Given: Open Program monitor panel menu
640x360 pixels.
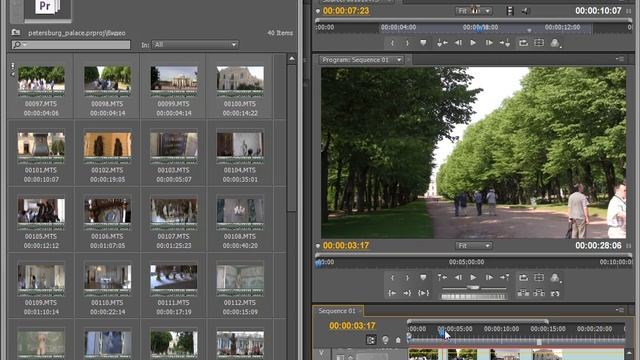Looking at the screenshot, I should click(620, 60).
